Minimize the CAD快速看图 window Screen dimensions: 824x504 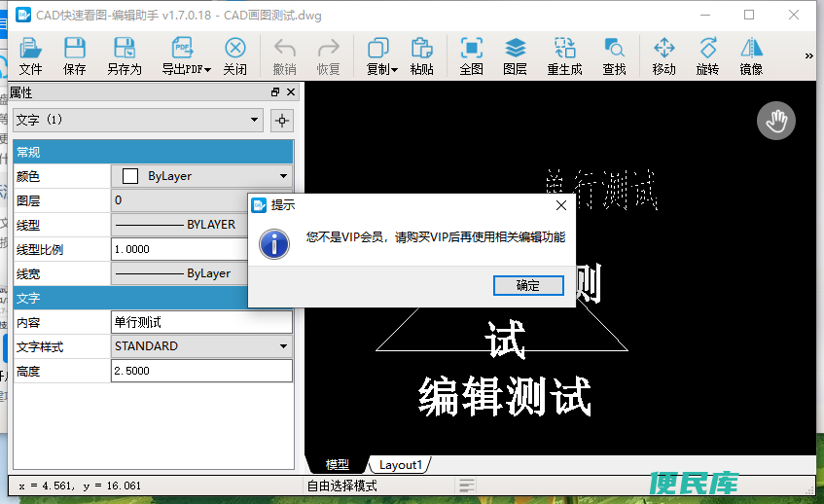pos(705,15)
